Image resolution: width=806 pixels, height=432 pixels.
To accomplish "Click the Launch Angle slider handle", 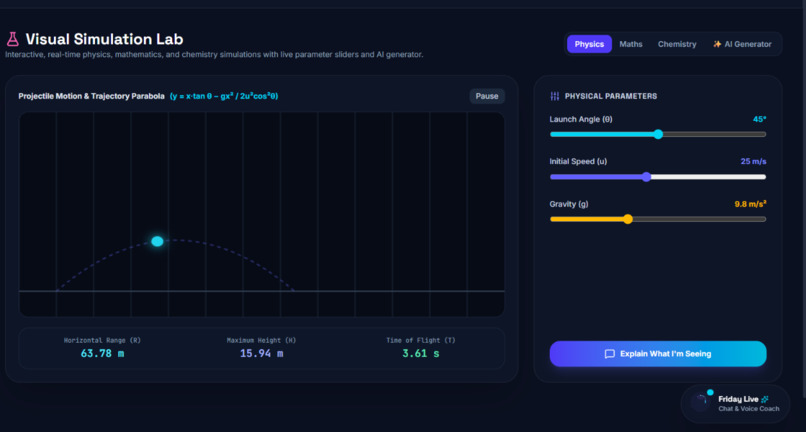I will pos(658,134).
